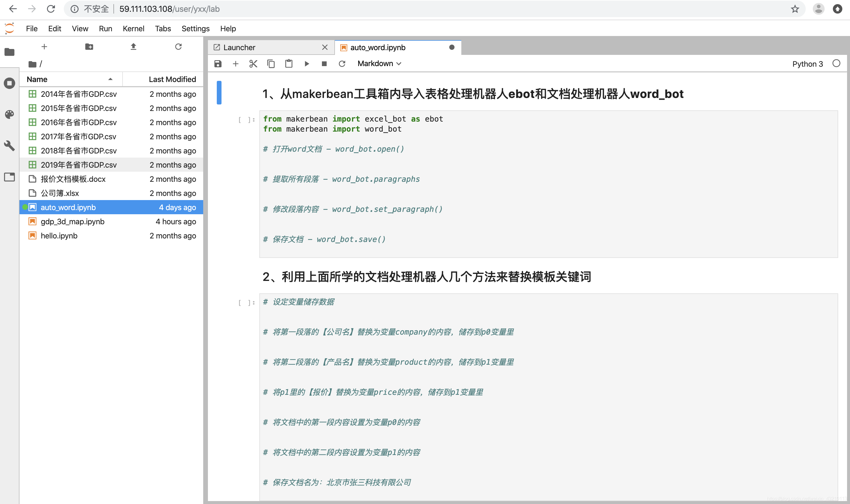Image resolution: width=850 pixels, height=504 pixels.
Task: Click the interrupt kernel icon
Action: point(324,64)
